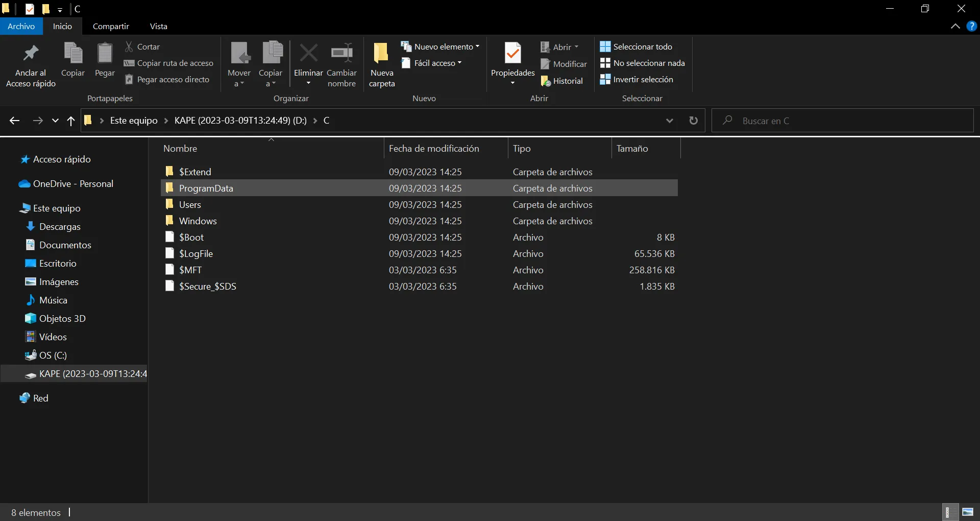Click the Nueva carpeta icon
Image resolution: width=980 pixels, height=521 pixels.
[381, 53]
